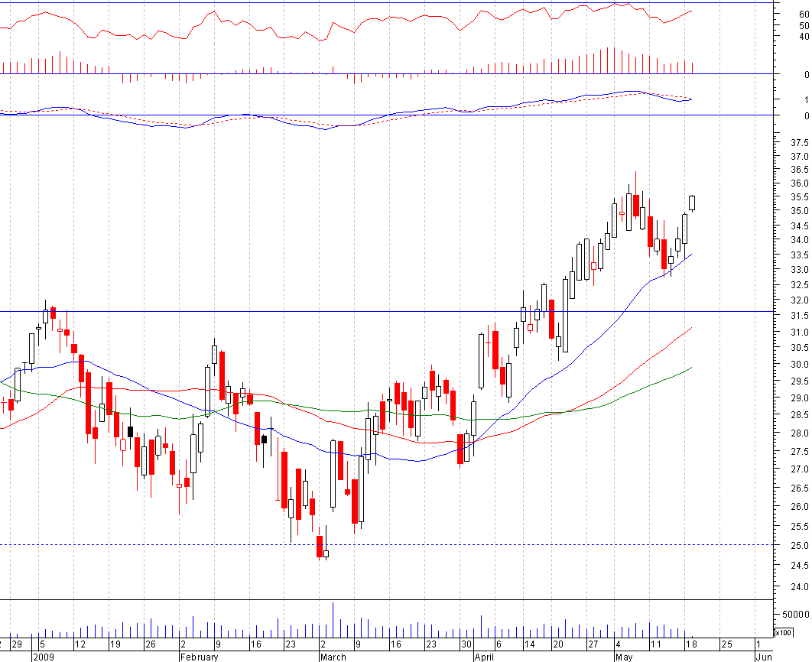Screen dimensions: 812x662
Task: Select the Jun month label
Action: tap(764, 657)
